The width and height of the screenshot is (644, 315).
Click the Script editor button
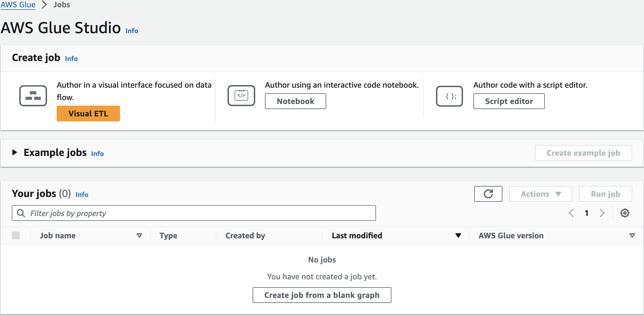click(509, 101)
